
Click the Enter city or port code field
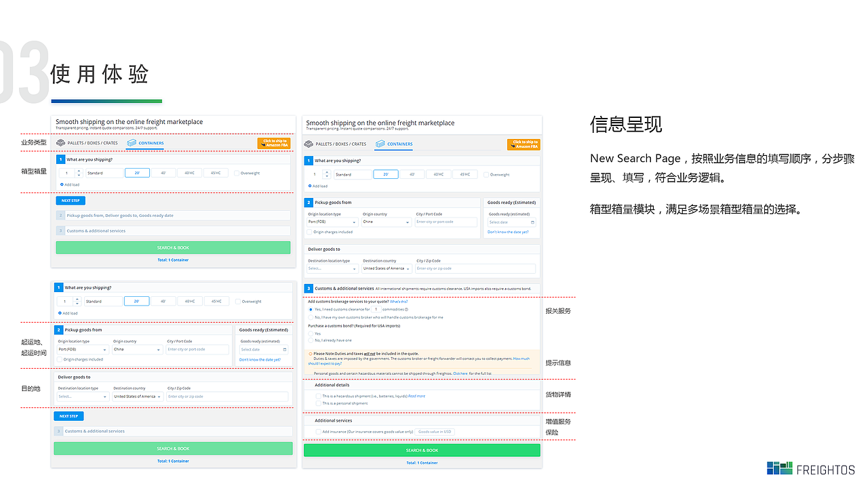point(448,222)
